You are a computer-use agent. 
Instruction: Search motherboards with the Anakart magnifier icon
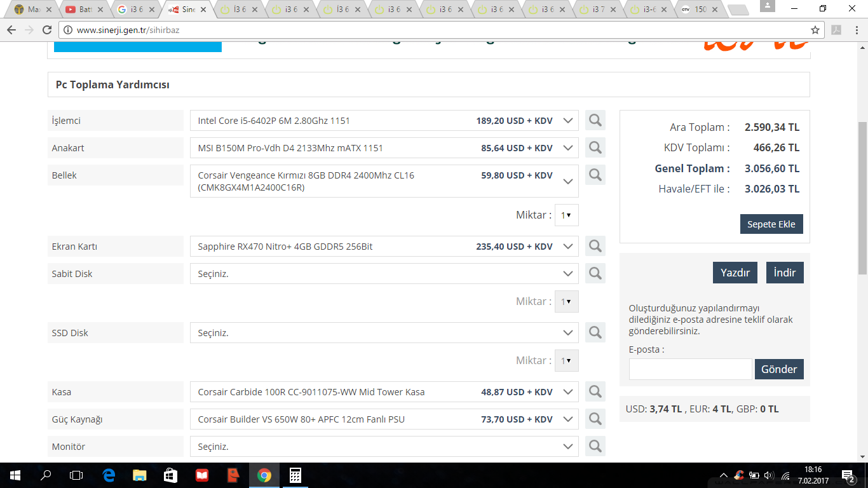pos(595,147)
